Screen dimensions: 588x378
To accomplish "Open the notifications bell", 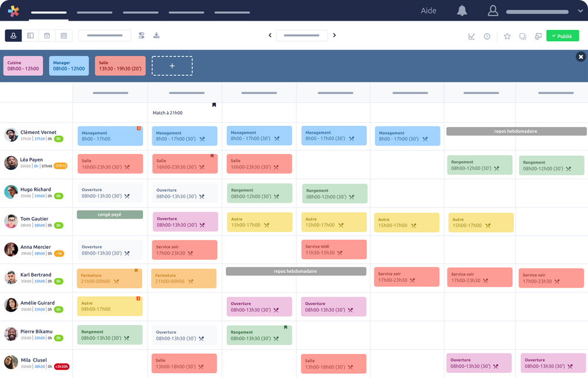I will pyautogui.click(x=462, y=11).
